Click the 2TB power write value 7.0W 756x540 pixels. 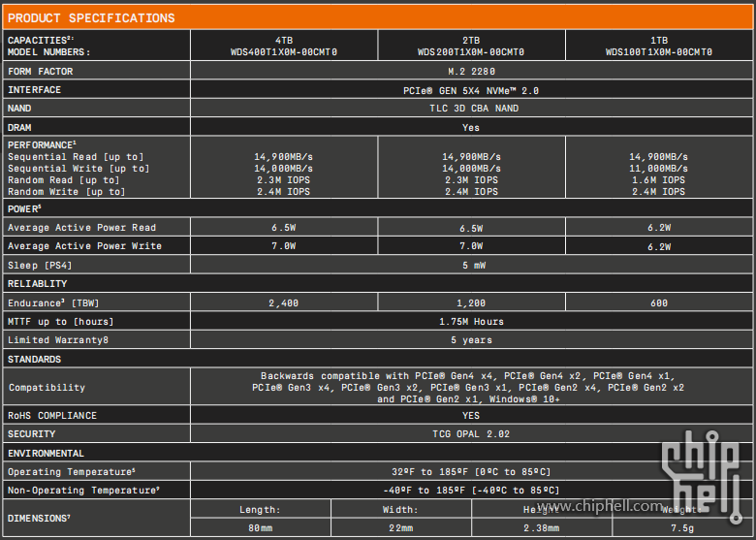(471, 246)
